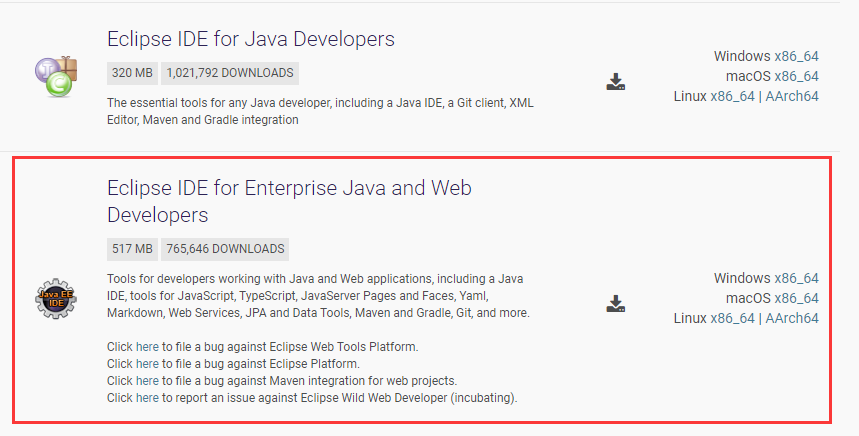
Task: Click 'here' to report Wild Web Developer issue
Action: point(147,398)
